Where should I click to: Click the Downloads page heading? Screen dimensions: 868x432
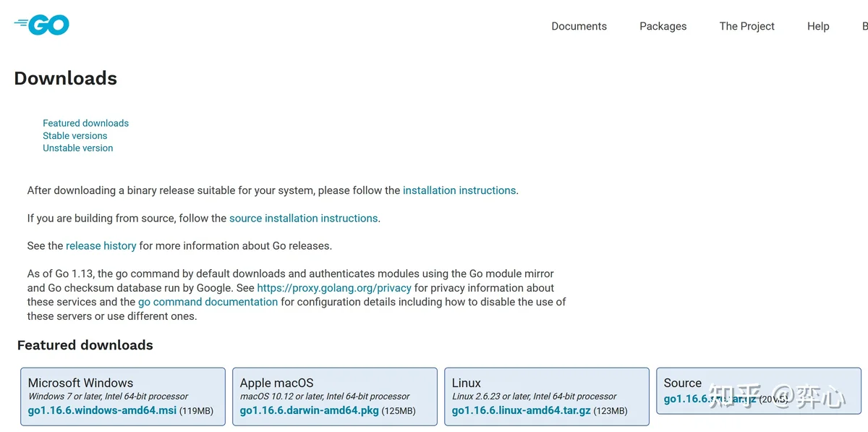(x=65, y=78)
